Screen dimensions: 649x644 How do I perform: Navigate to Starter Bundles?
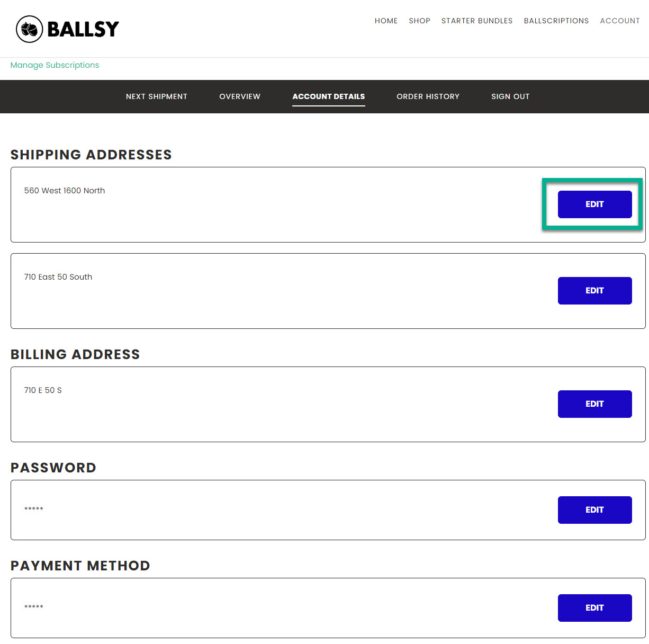(477, 21)
